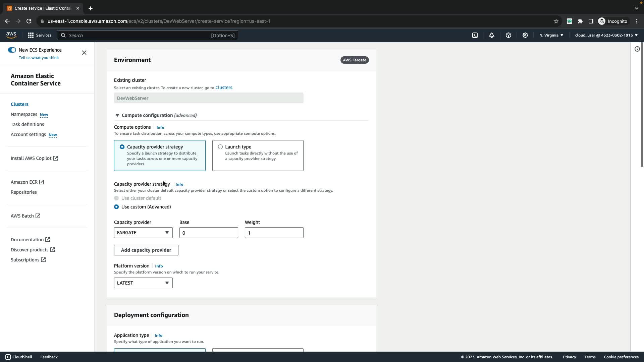
Task: Open Services grid menu icon
Action: click(31, 35)
